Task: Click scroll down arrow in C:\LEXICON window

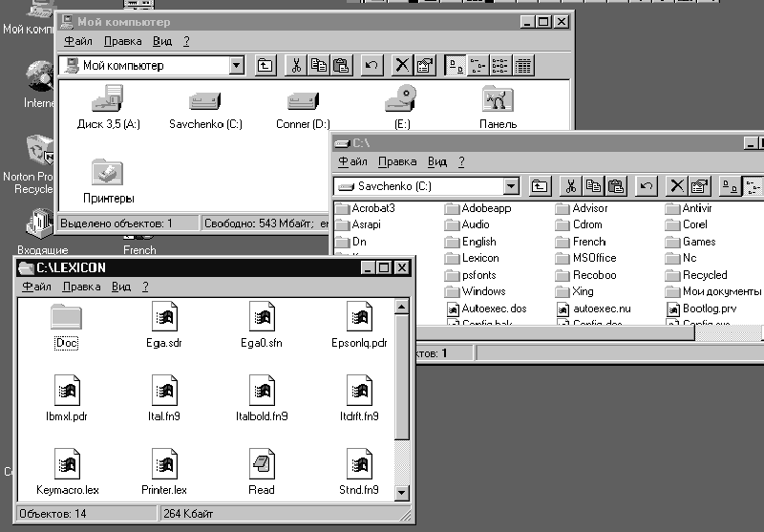Action: [401, 493]
